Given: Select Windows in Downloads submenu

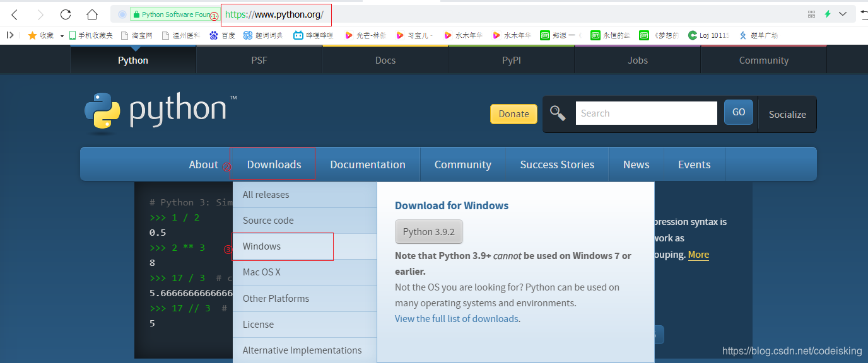Looking at the screenshot, I should pyautogui.click(x=305, y=246).
